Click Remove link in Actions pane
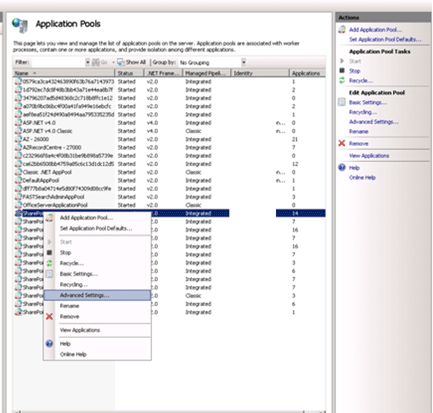The width and height of the screenshot is (433, 413). point(359,143)
